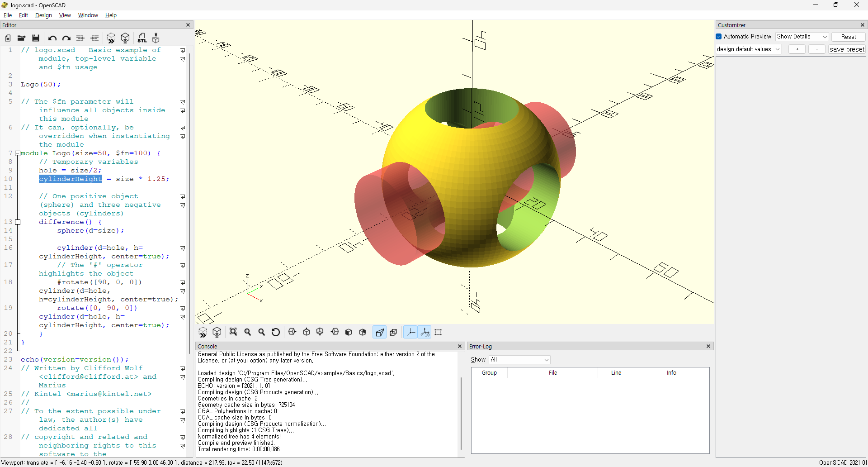
Task: Open a file with the folder icon
Action: point(21,38)
